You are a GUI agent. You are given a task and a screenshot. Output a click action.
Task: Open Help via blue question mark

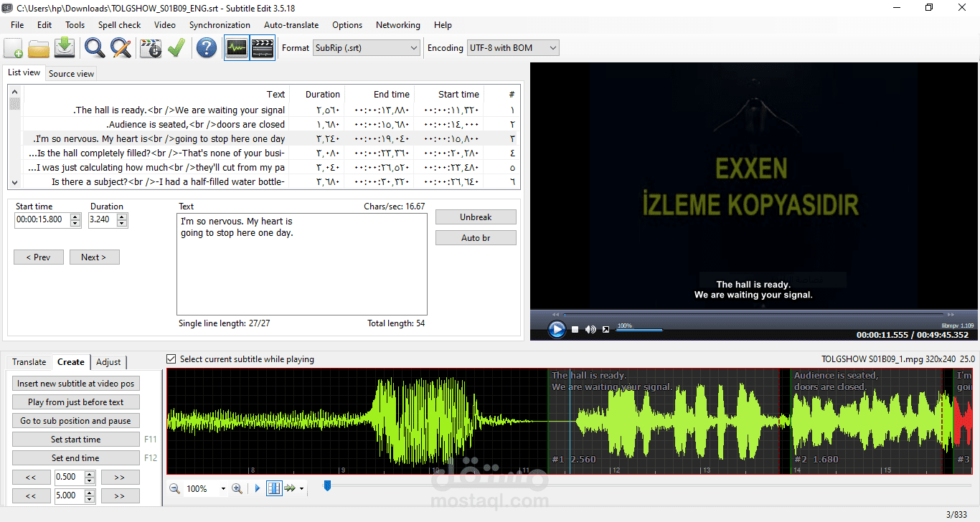(x=207, y=48)
